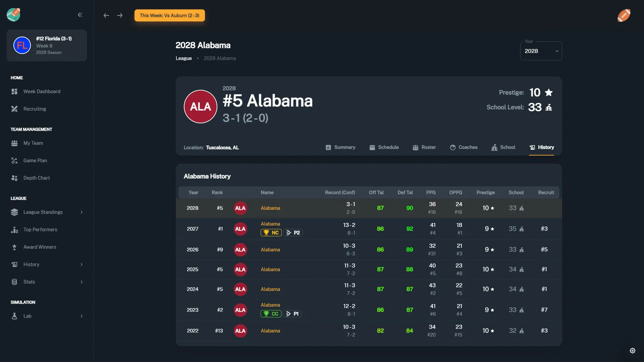Image resolution: width=644 pixels, height=362 pixels.
Task: Open the Year 2028 dropdown
Action: point(541,51)
